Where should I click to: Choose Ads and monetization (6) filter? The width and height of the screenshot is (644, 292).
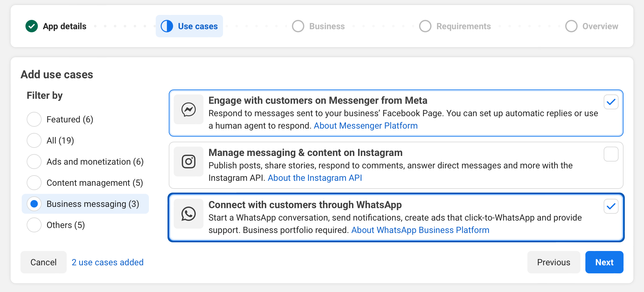click(34, 162)
